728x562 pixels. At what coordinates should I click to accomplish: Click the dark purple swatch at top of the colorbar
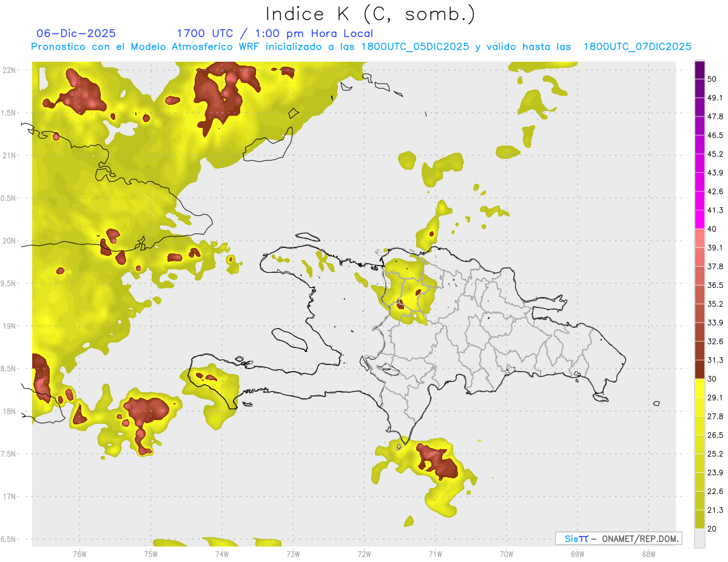click(x=699, y=70)
